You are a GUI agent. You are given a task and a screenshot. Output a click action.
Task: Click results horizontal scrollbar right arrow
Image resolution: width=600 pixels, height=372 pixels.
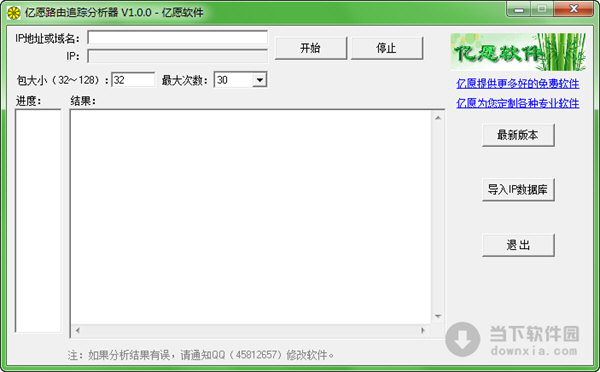[423, 330]
